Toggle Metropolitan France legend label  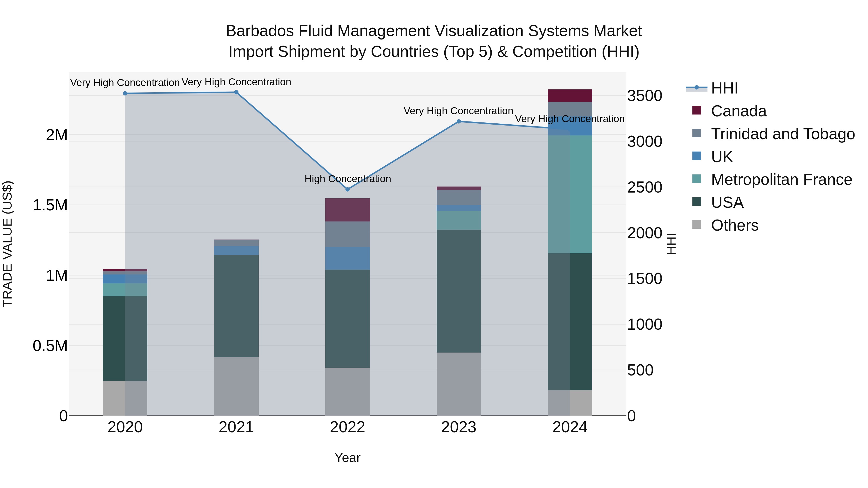pyautogui.click(x=781, y=180)
